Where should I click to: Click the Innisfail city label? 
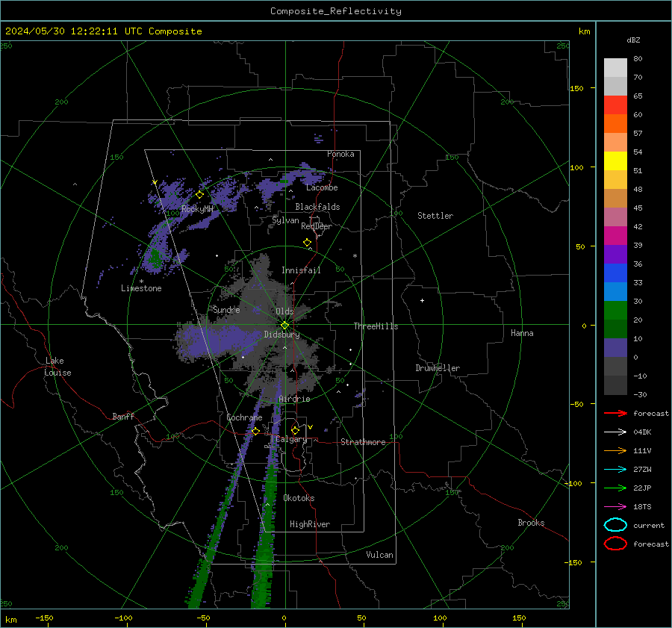[x=301, y=270]
